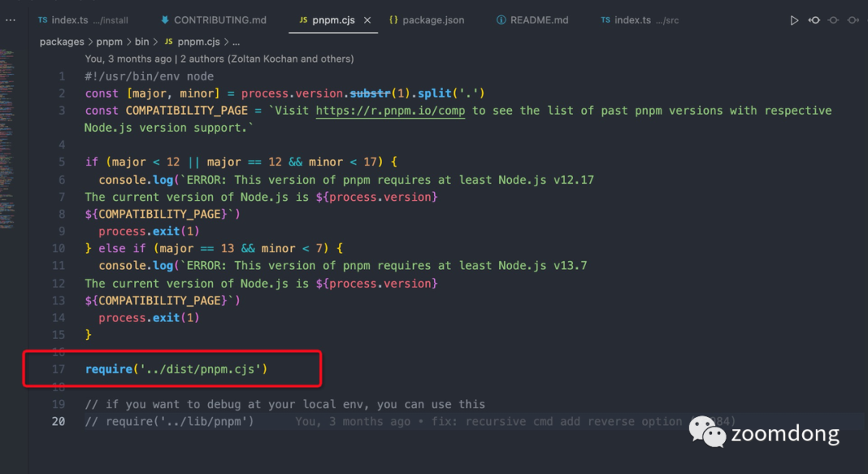Screen dimensions: 868x474
Task: Click line number 17 in gutter
Action: point(59,369)
